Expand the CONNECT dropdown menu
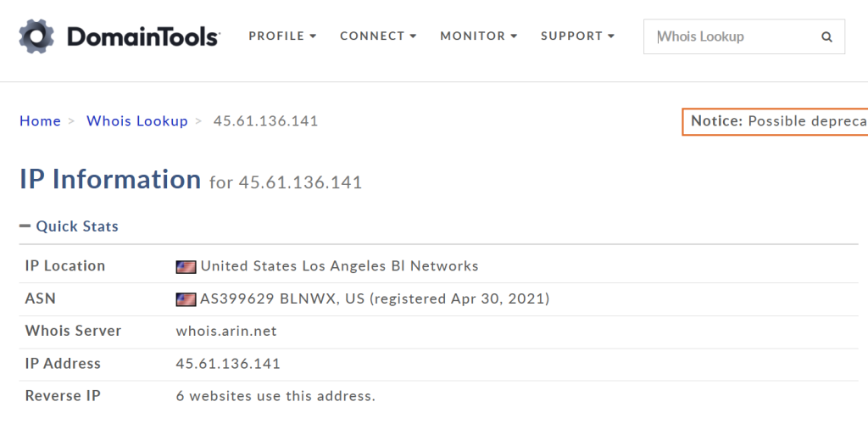This screenshot has height=424, width=868. point(378,36)
